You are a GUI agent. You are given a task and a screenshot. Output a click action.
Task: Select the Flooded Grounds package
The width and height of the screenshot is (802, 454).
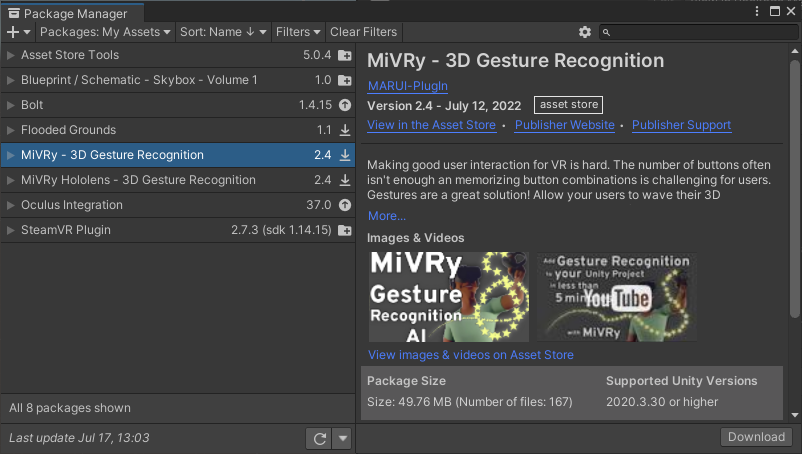coord(177,130)
